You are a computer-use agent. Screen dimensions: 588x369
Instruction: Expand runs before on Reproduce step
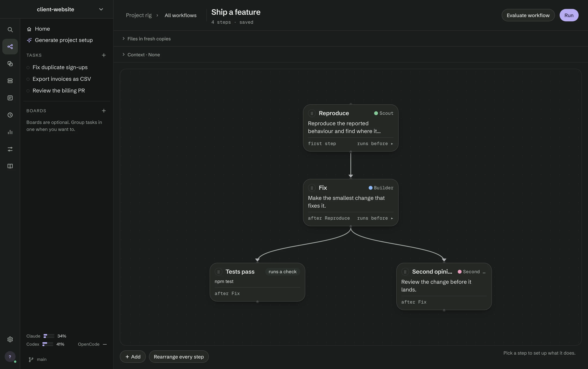pos(375,144)
